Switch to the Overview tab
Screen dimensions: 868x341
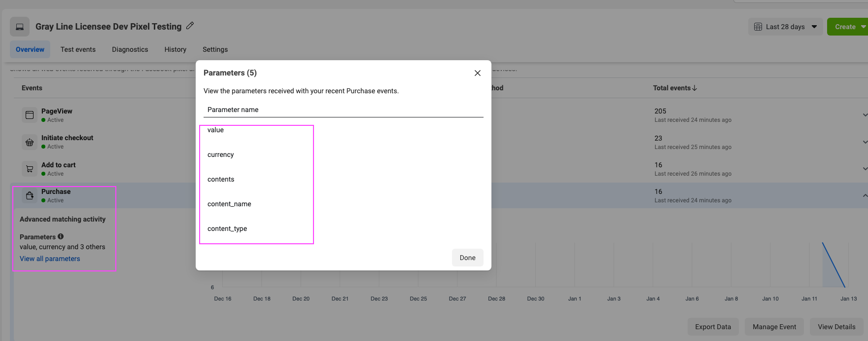click(x=30, y=49)
